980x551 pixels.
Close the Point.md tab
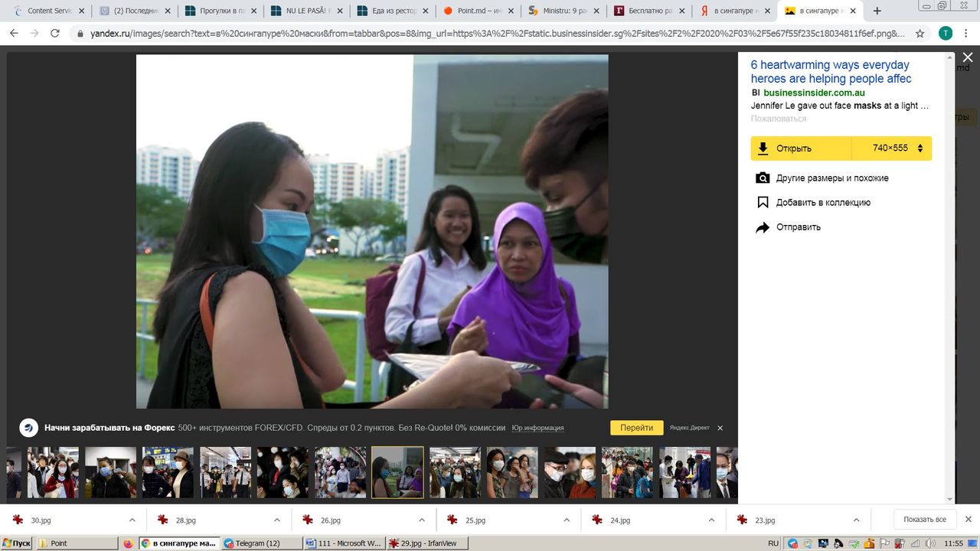[x=512, y=11]
